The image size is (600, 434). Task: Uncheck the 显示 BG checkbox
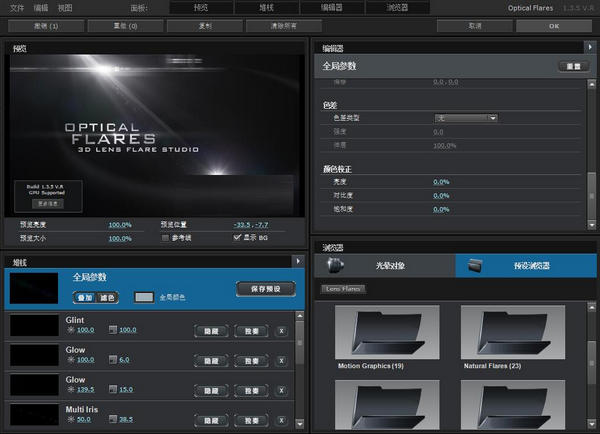237,238
